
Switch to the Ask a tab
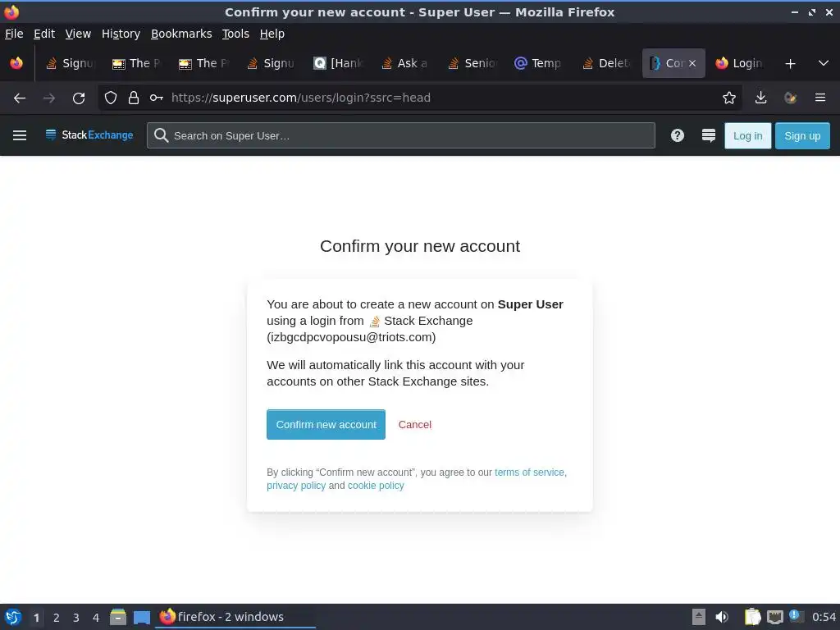pyautogui.click(x=405, y=64)
